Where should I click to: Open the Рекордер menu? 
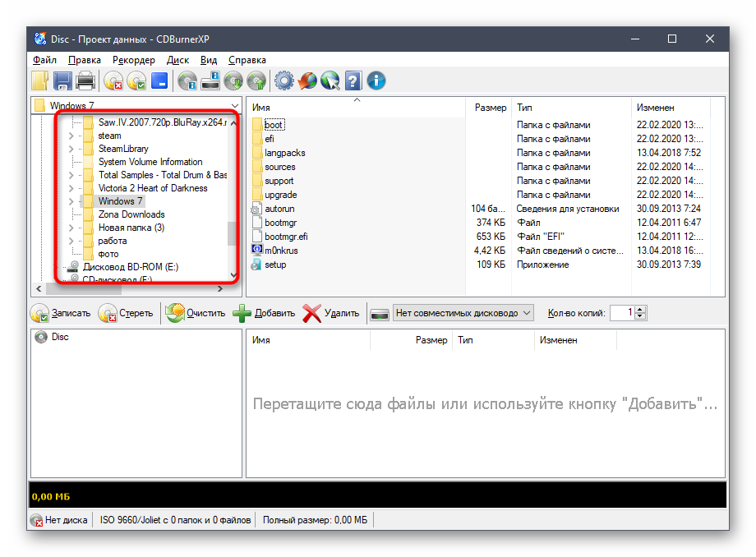coord(134,60)
